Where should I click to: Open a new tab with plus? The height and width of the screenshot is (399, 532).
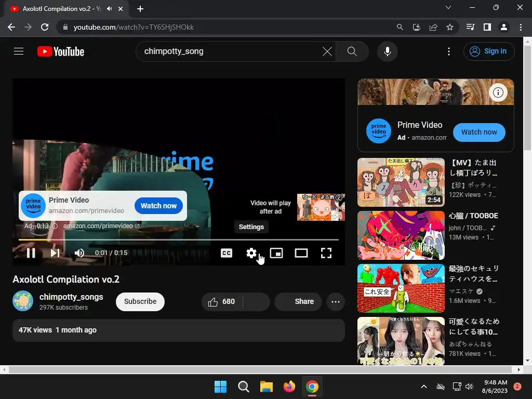(140, 9)
